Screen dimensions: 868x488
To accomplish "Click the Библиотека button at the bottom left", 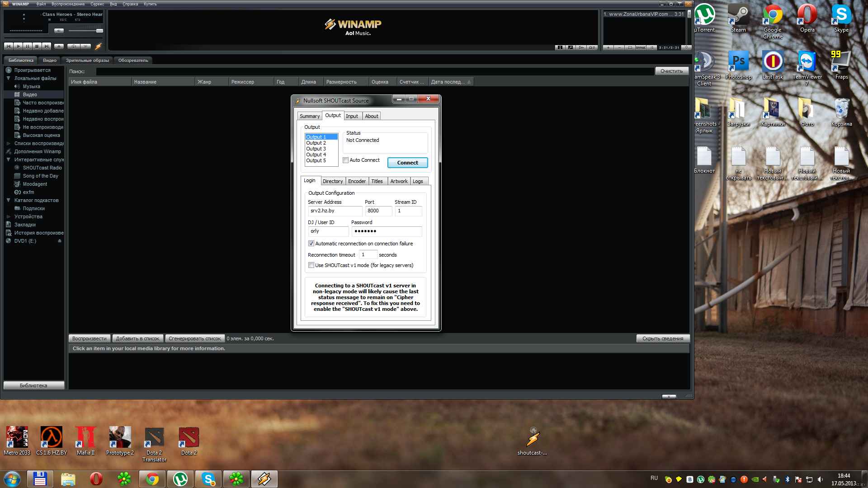I will (33, 385).
